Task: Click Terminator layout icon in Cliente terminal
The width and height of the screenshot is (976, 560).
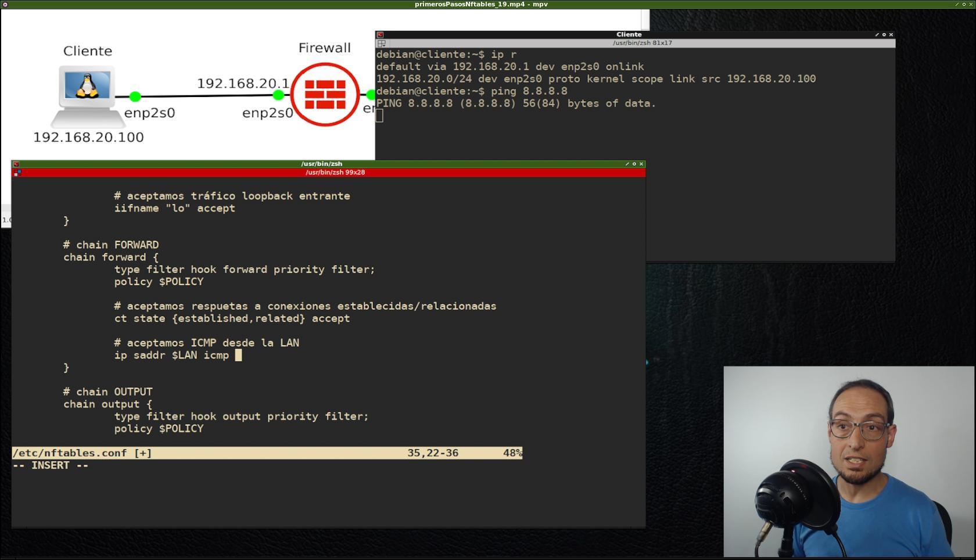Action: [381, 44]
